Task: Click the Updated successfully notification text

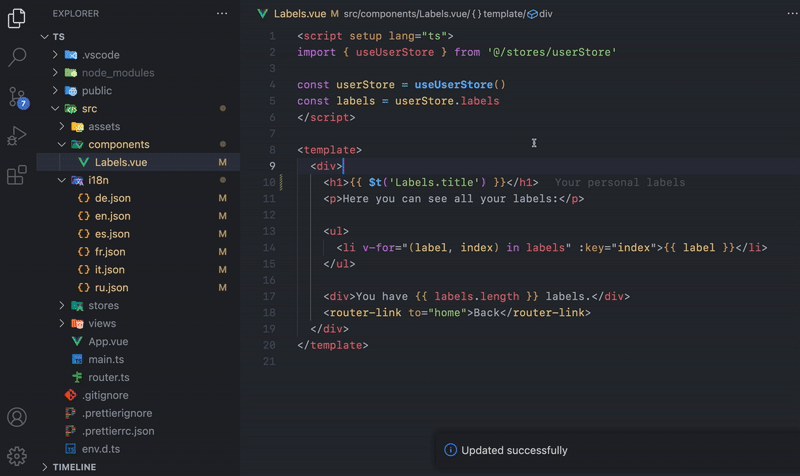Action: [514, 450]
